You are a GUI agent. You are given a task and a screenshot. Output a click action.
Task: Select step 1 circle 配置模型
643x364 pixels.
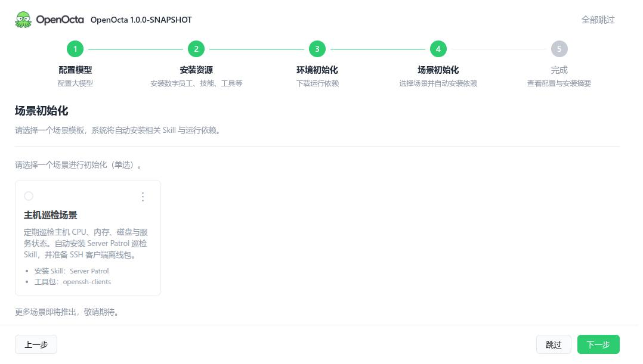click(x=75, y=49)
